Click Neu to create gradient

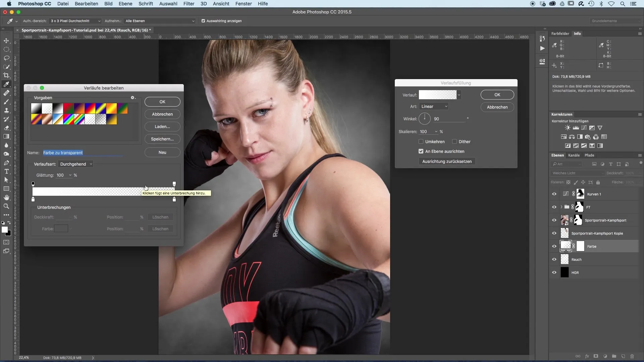click(x=162, y=152)
